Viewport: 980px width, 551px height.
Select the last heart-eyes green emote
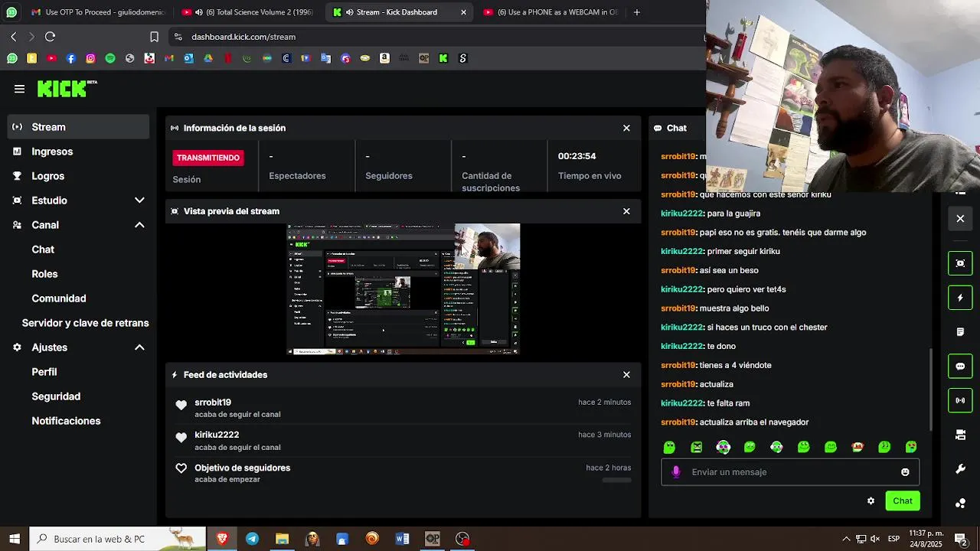911,447
